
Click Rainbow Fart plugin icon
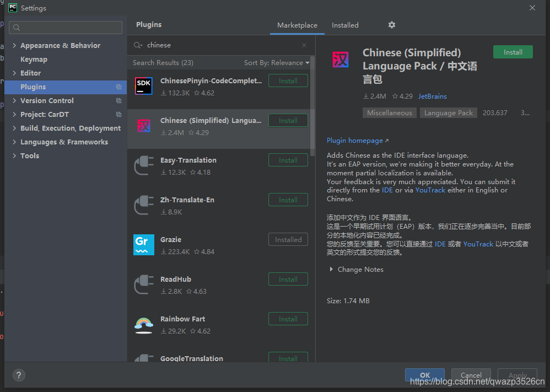pos(144,325)
